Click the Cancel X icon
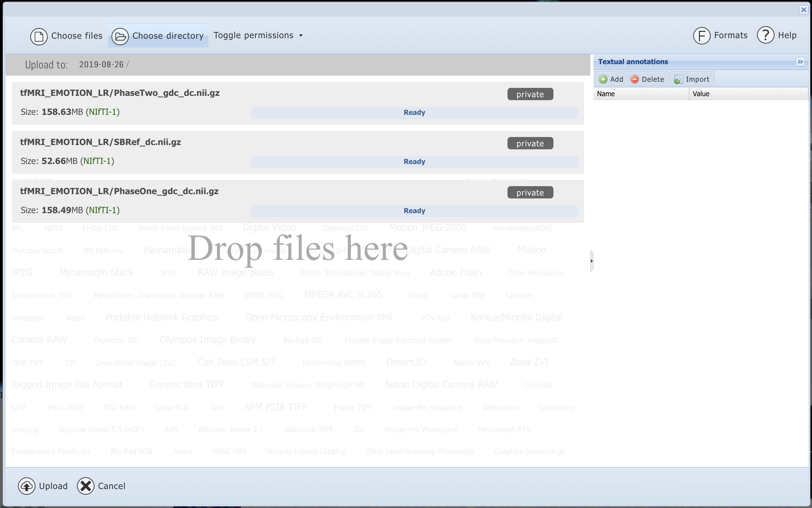This screenshot has width=812, height=508. tap(86, 486)
